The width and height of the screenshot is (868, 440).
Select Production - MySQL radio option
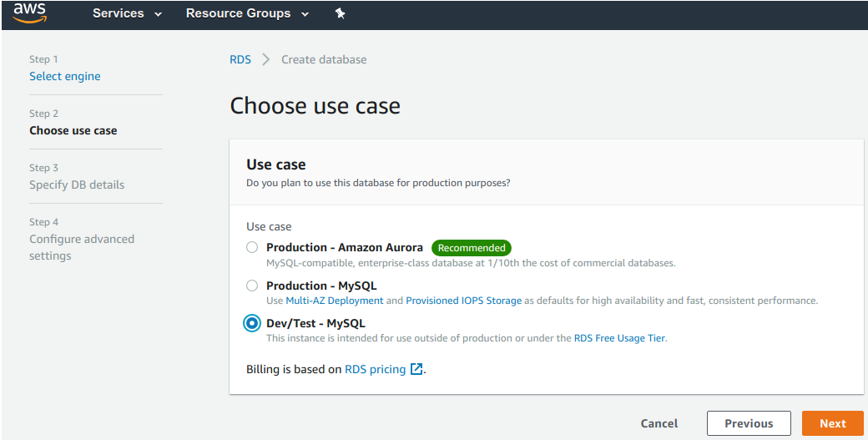tap(252, 286)
